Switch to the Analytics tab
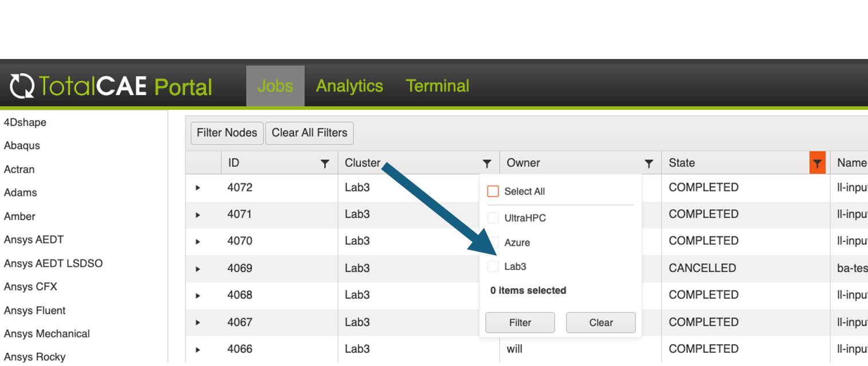Screen dimensions: 868x366 (349, 85)
